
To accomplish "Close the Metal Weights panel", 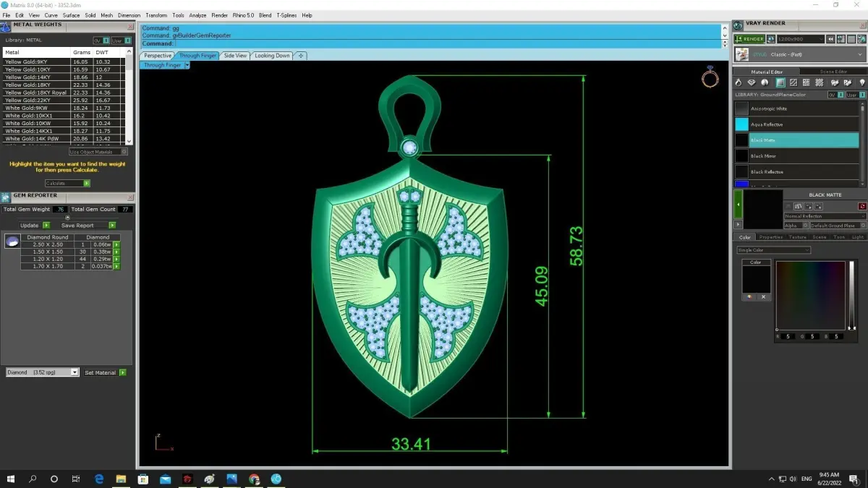I will pos(131,26).
